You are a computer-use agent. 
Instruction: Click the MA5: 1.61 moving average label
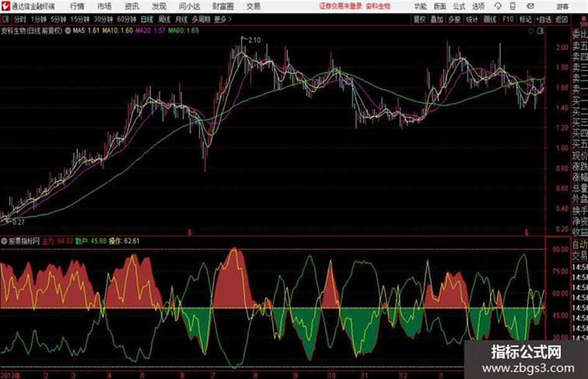pos(86,30)
